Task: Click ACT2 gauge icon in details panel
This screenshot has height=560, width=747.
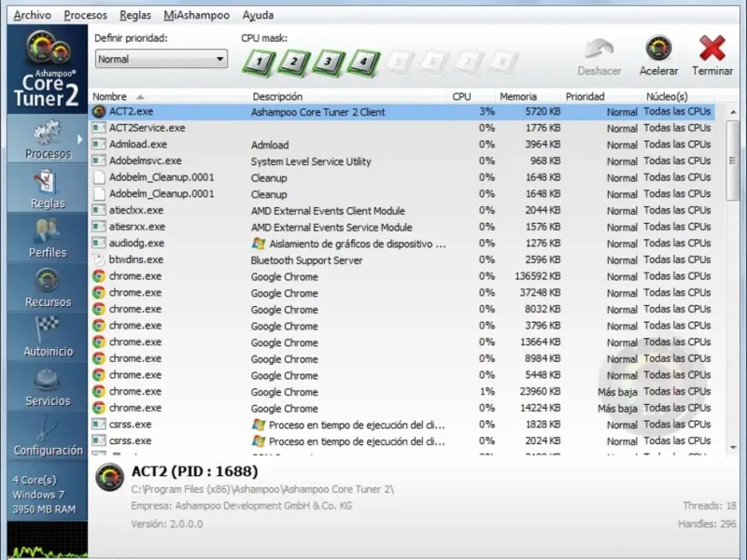Action: tap(109, 477)
